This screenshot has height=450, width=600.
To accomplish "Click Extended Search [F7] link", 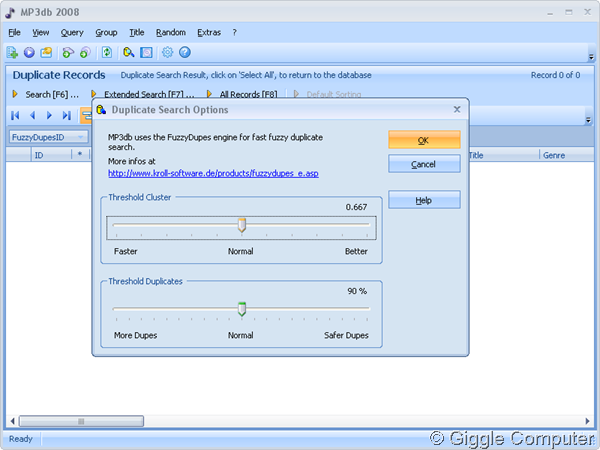I will pyautogui.click(x=149, y=95).
